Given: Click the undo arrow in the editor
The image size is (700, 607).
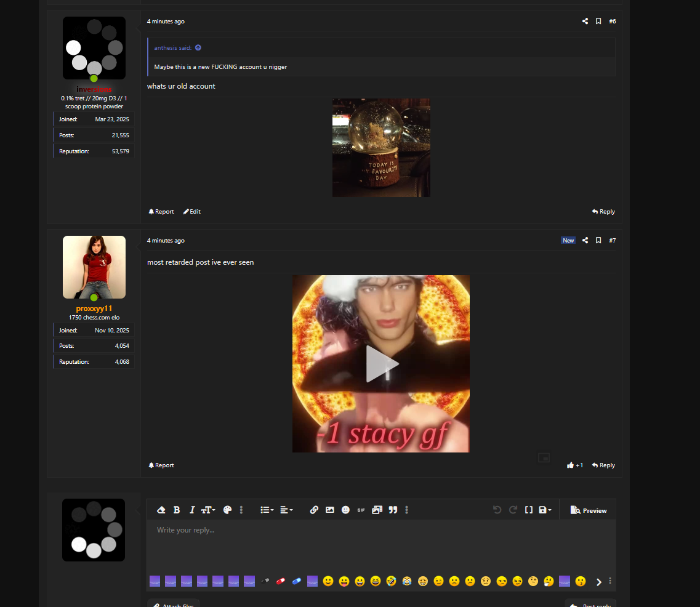Looking at the screenshot, I should (497, 510).
